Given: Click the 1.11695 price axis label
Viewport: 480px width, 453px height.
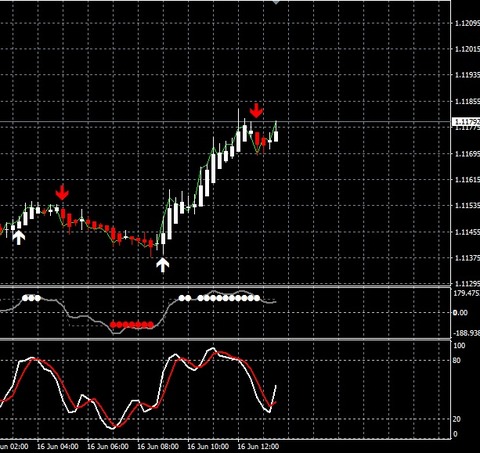Looking at the screenshot, I should click(x=467, y=154).
